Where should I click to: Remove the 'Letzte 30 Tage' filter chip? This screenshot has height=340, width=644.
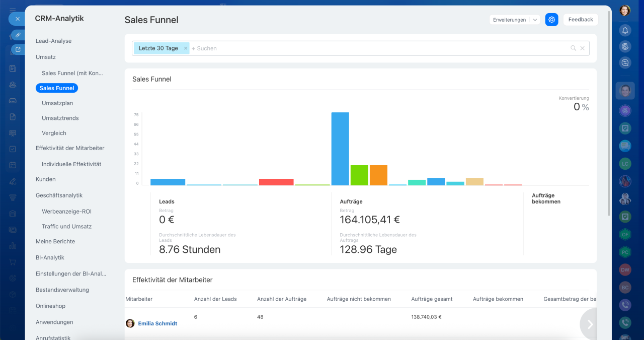tap(185, 48)
